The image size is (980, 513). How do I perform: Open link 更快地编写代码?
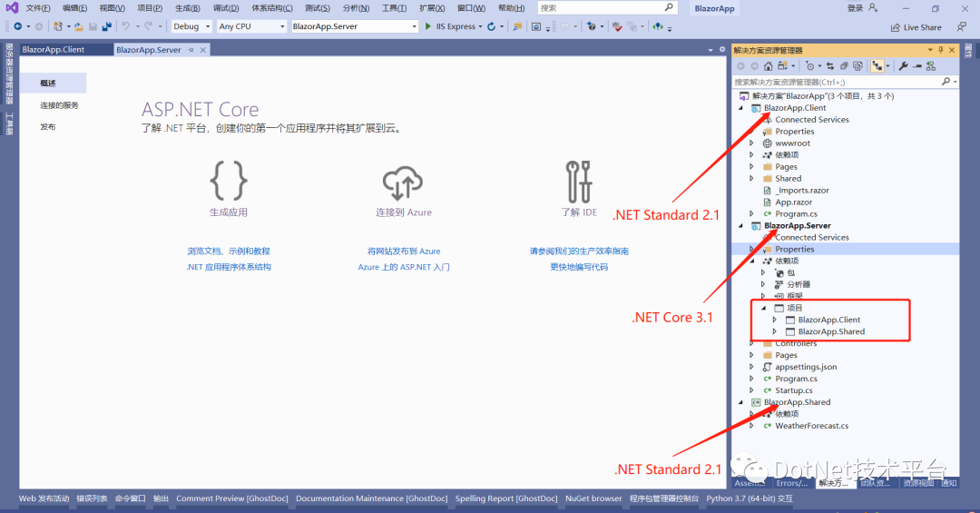click(x=579, y=267)
